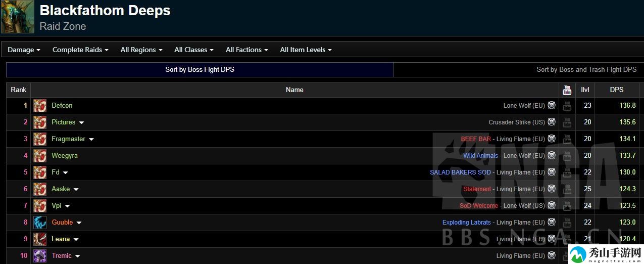Click YouTube icon in Weegyra's row
Image resolution: width=644 pixels, height=264 pixels.
click(567, 156)
